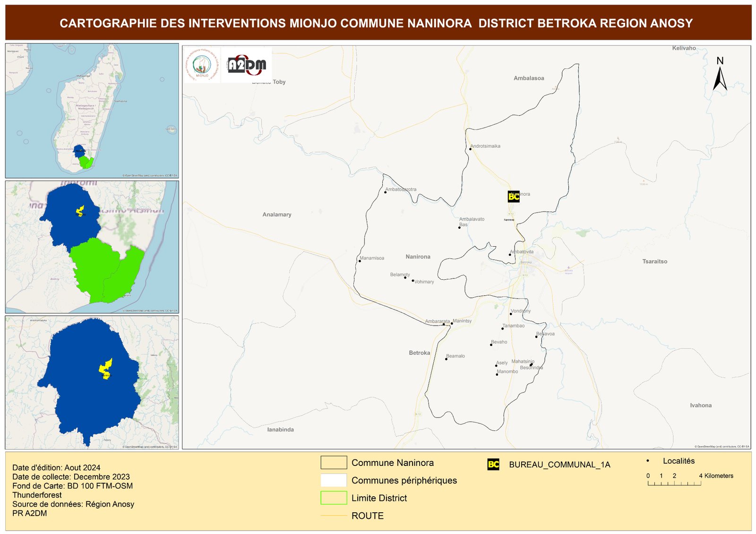Click the 'Ianabinda' commune label
Image resolution: width=756 pixels, height=534 pixels.
pos(281,430)
